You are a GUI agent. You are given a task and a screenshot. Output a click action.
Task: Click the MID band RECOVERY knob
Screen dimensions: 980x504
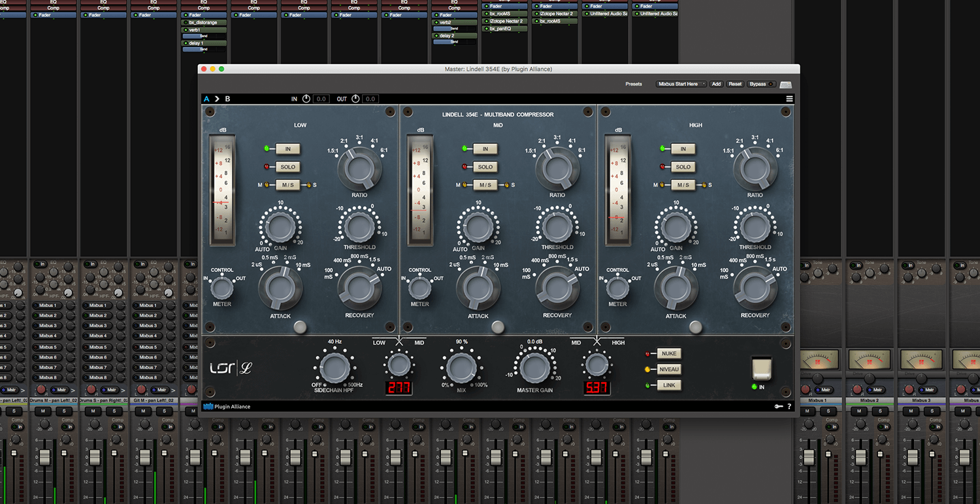pyautogui.click(x=557, y=288)
